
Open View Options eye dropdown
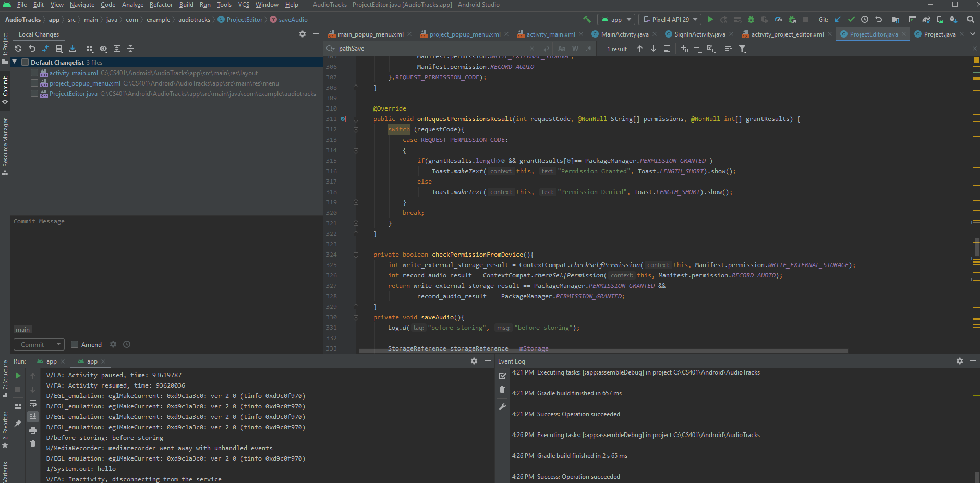[103, 49]
